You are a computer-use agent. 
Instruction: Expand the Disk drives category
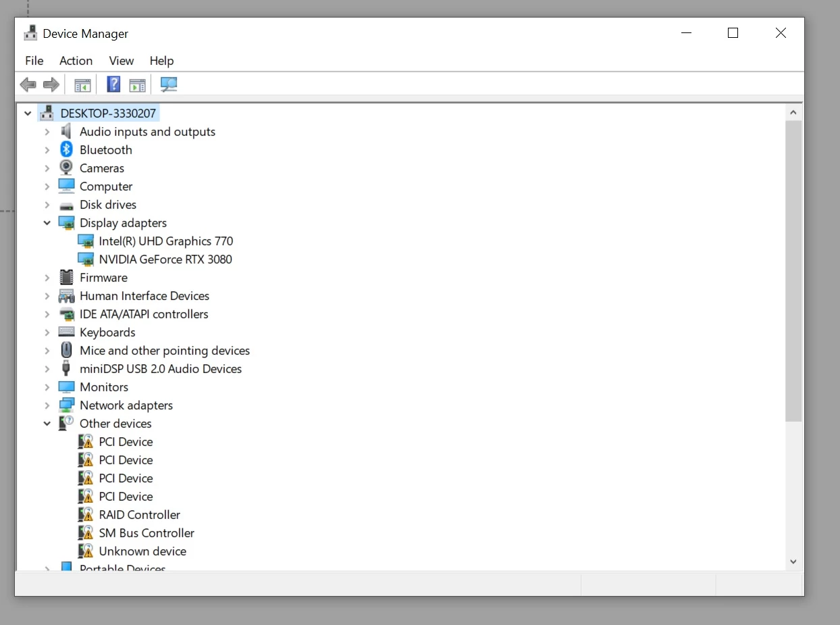tap(47, 205)
